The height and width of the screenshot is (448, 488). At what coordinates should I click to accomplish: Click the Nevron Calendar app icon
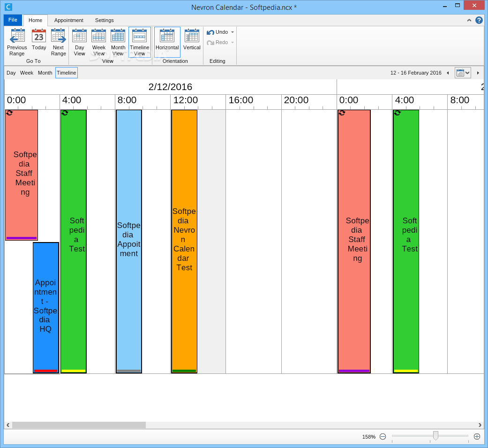point(8,7)
